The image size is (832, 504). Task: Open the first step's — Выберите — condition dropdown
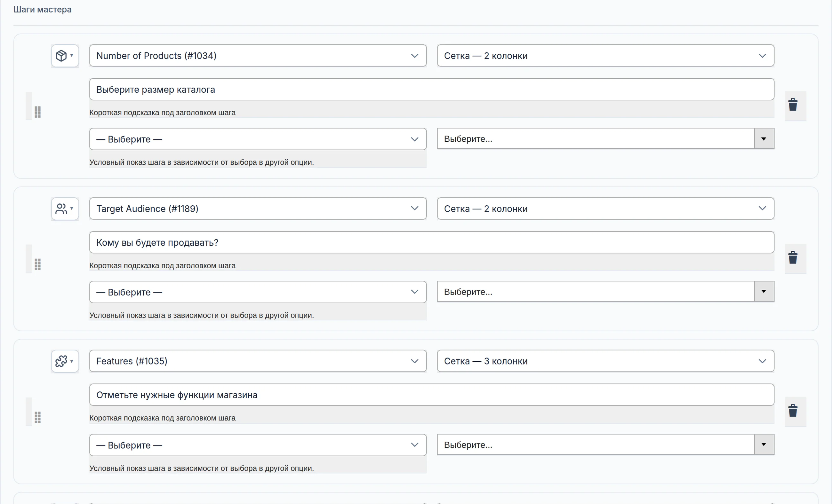coord(258,139)
